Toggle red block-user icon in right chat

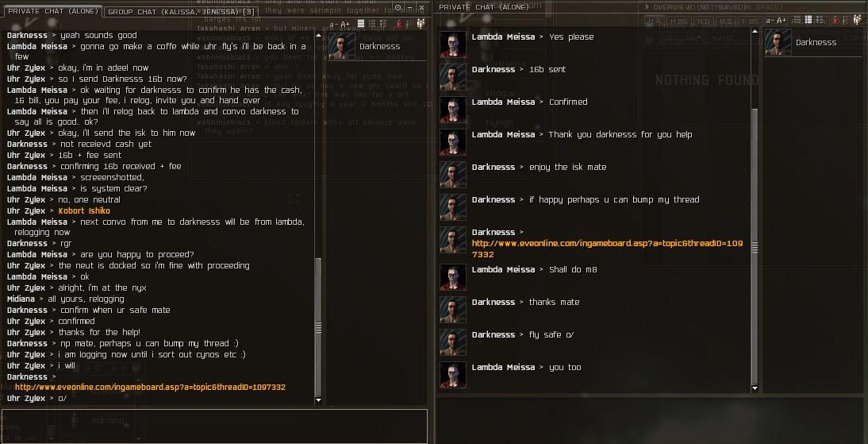tap(836, 21)
